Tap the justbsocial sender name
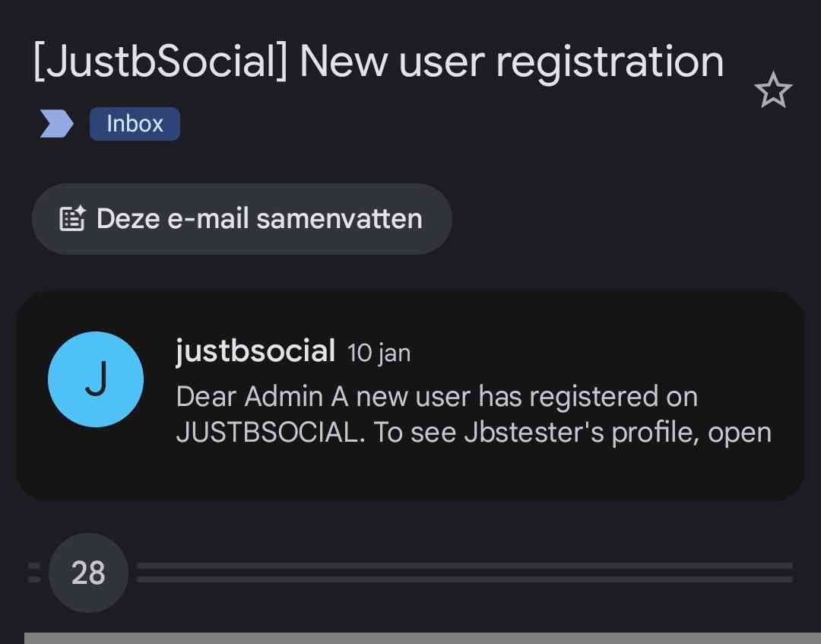 click(255, 351)
